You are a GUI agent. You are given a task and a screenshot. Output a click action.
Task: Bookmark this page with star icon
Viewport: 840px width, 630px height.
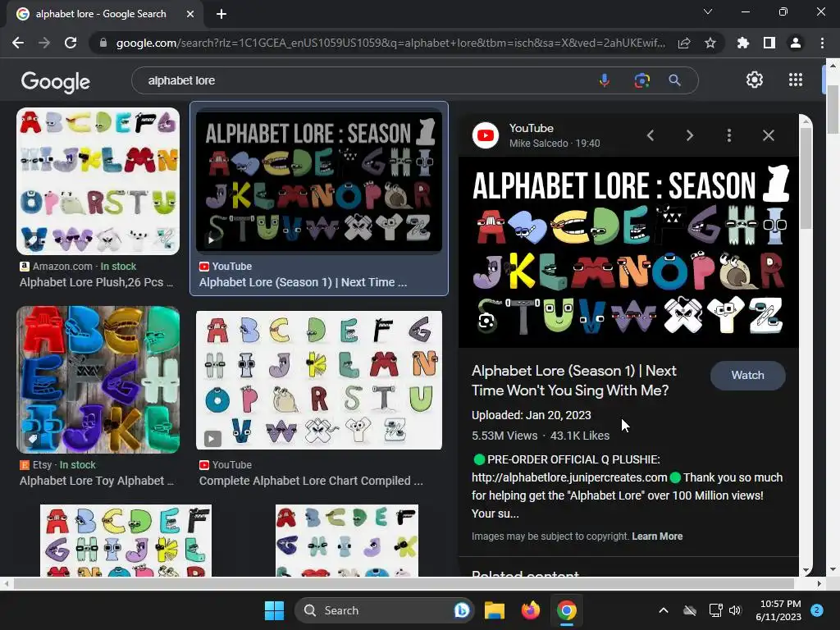710,43
